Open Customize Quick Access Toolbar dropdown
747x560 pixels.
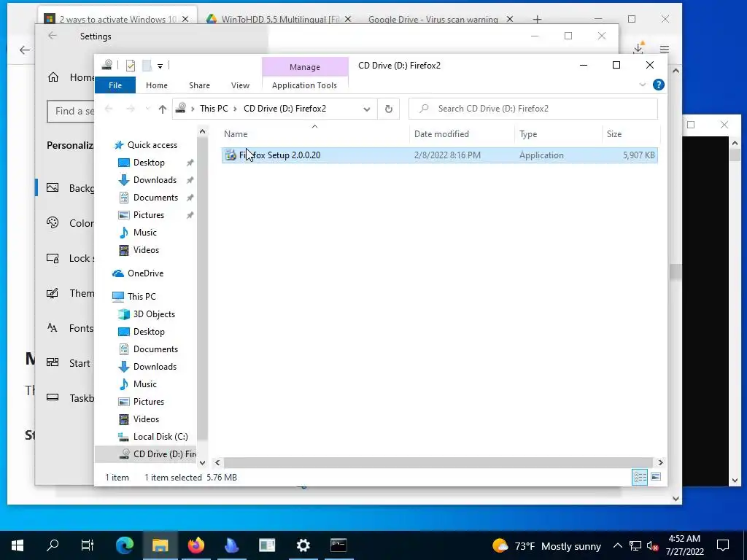(160, 66)
